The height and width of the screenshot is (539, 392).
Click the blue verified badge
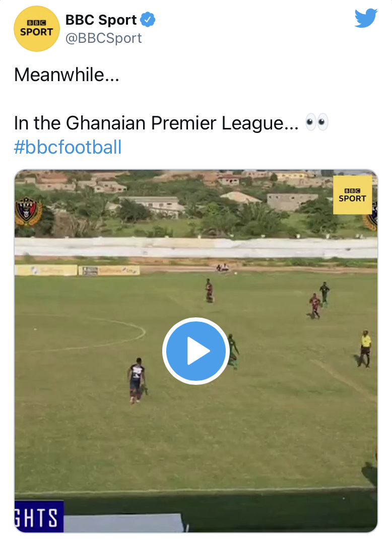[x=147, y=20]
